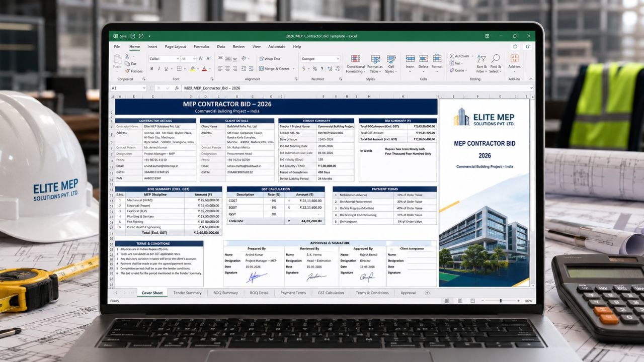Open the Find & Select dropdown
This screenshot has width=644, height=362.
pos(496,64)
